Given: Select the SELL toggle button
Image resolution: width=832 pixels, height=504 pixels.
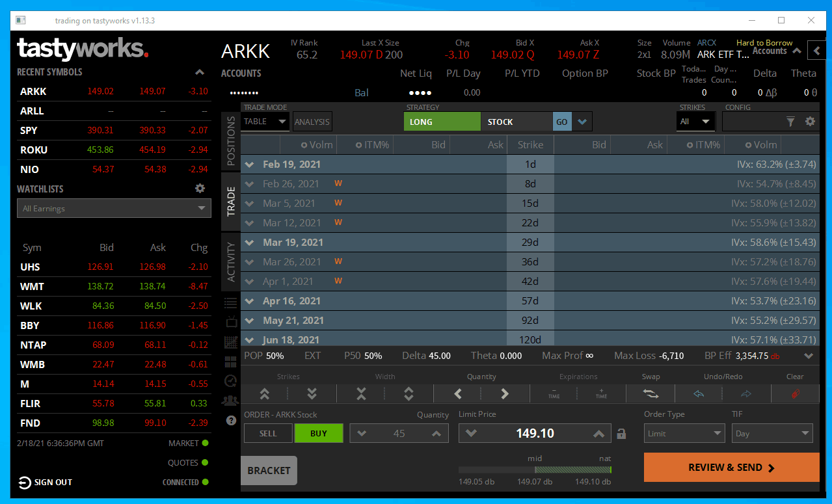Looking at the screenshot, I should click(x=268, y=433).
